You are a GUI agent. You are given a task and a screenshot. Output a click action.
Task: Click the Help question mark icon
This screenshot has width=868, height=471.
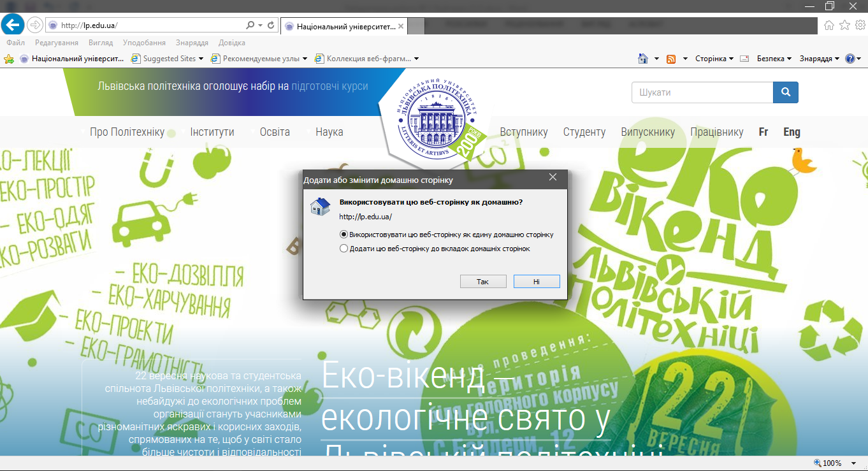pyautogui.click(x=850, y=59)
